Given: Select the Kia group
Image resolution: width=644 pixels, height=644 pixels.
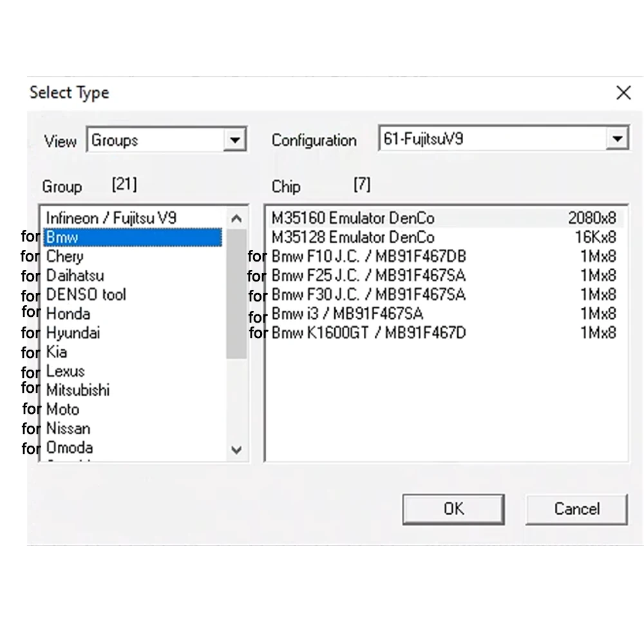Looking at the screenshot, I should point(133,352).
